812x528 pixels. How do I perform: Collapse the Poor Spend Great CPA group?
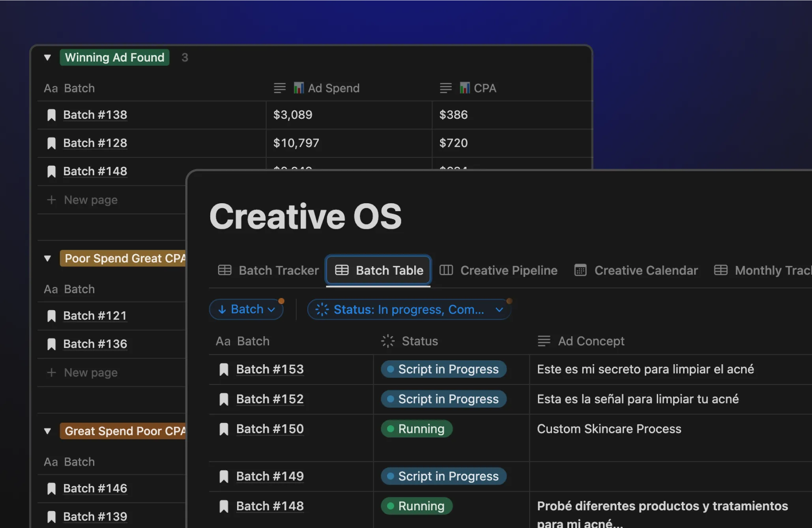pyautogui.click(x=47, y=258)
